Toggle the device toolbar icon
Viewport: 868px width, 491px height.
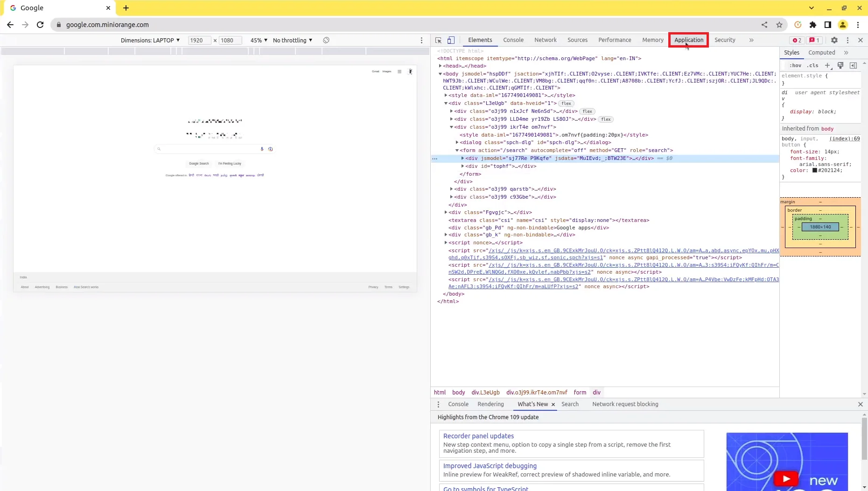point(451,40)
